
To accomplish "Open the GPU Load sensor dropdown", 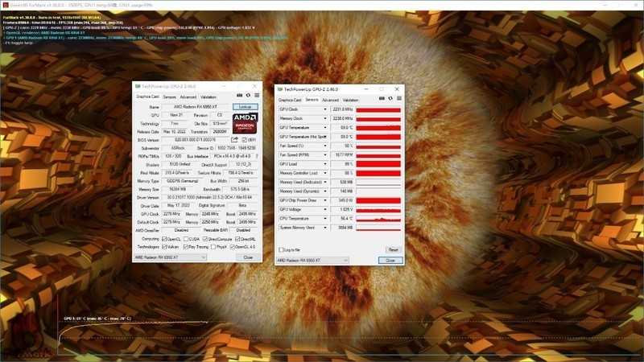I will point(325,164).
